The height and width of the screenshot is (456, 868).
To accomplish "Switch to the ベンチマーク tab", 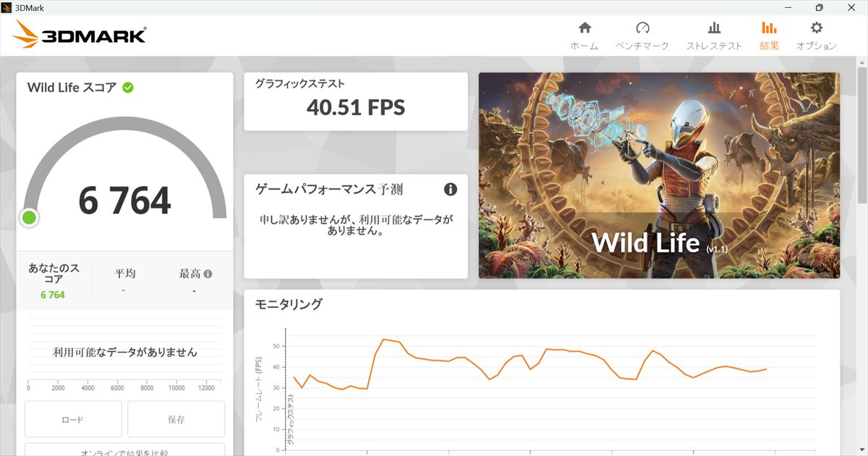I will (x=642, y=36).
